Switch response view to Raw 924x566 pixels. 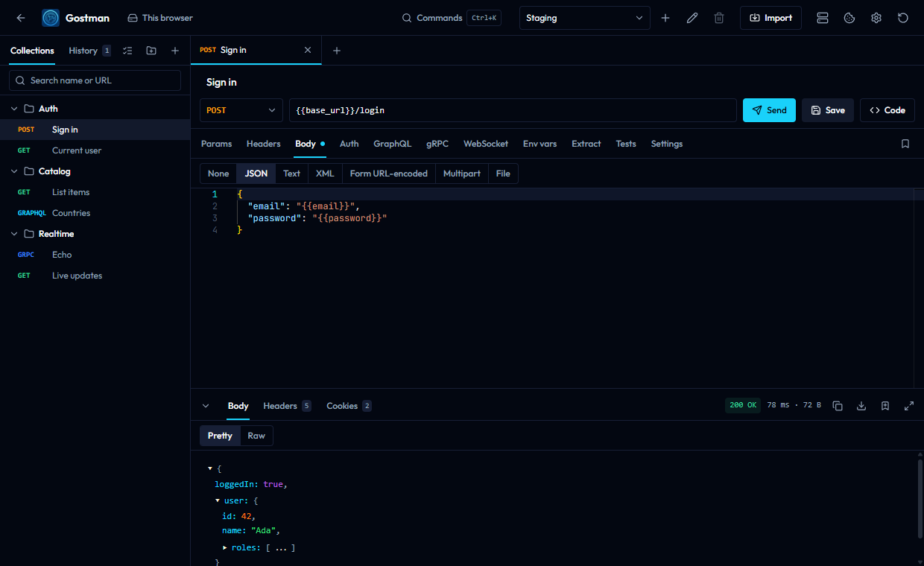(256, 436)
